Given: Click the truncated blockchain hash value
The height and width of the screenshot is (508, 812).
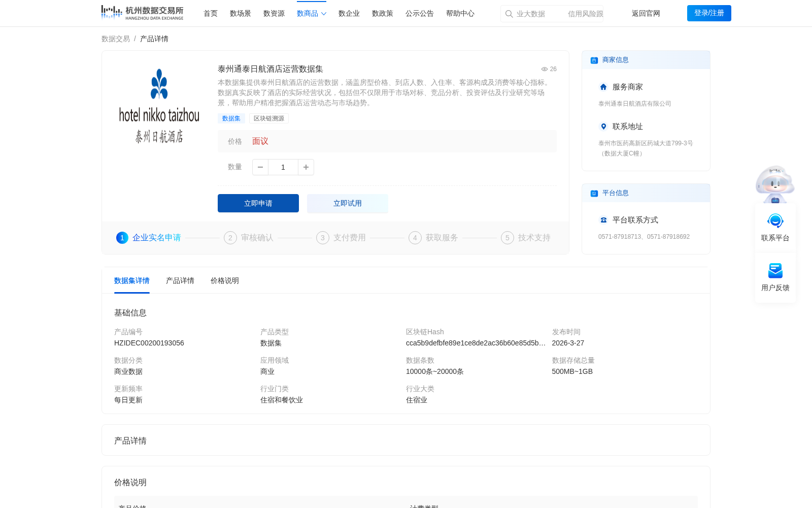Looking at the screenshot, I should [476, 343].
